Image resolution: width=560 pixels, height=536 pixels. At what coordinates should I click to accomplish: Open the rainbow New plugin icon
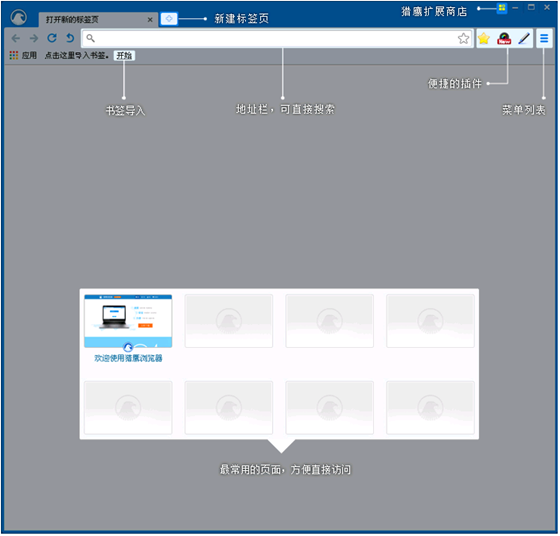coord(504,38)
